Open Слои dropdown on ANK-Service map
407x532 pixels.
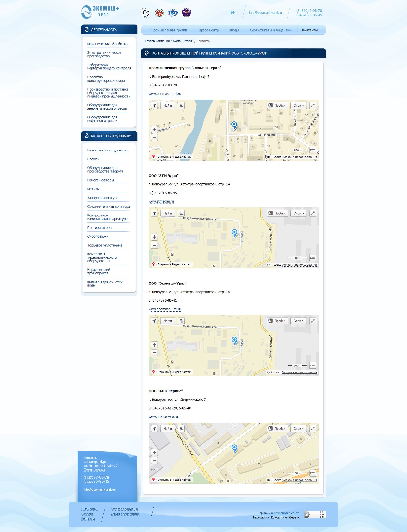[299, 428]
